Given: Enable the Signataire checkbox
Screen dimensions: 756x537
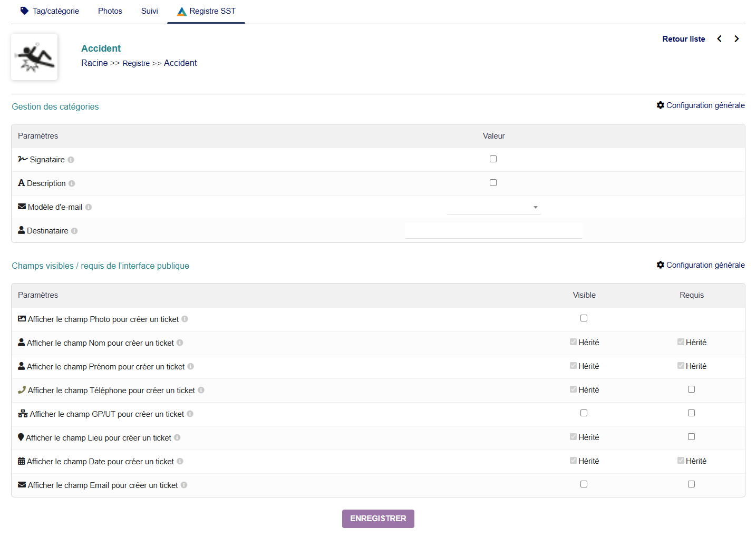Looking at the screenshot, I should click(x=493, y=159).
